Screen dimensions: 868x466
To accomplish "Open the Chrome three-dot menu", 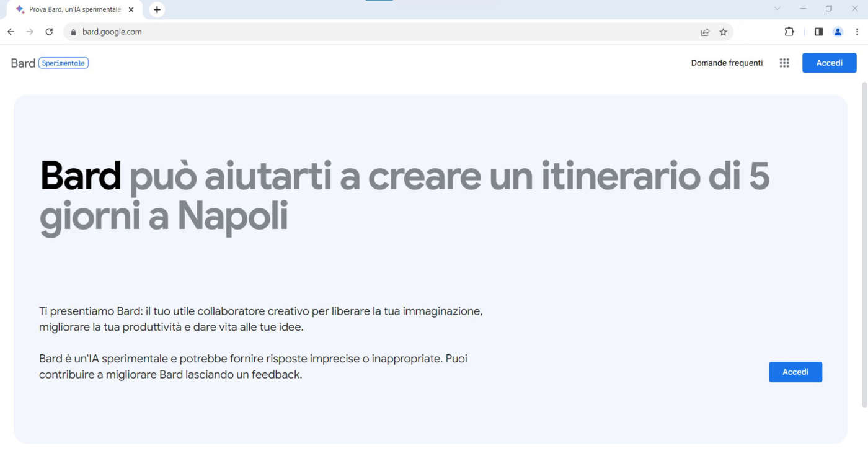I will pos(857,32).
